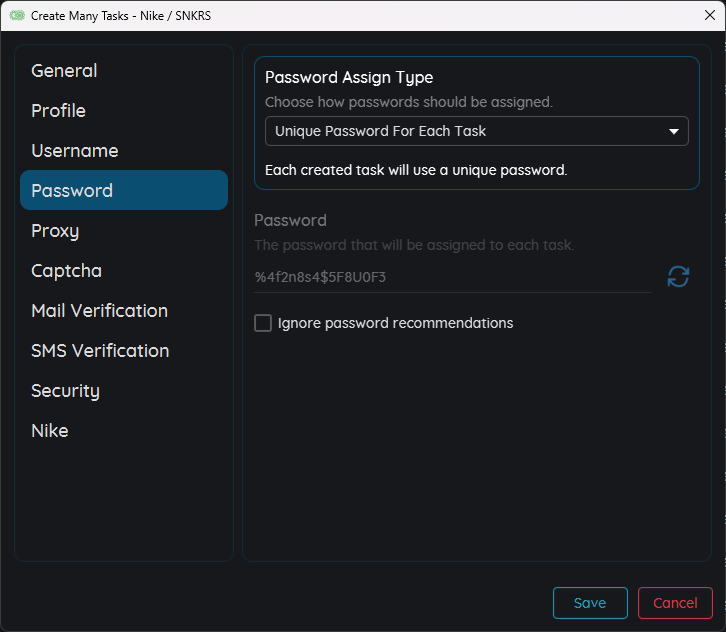Click the window title bar text

[x=121, y=16]
